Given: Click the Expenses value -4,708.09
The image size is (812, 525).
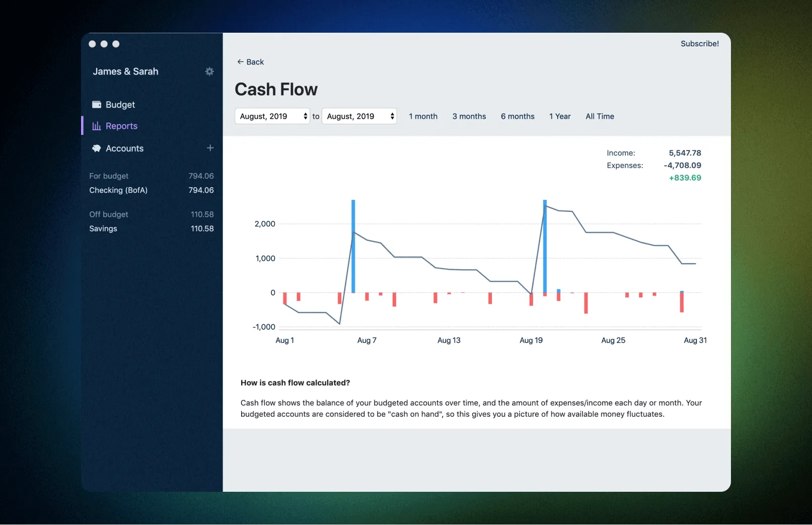Looking at the screenshot, I should click(x=682, y=166).
